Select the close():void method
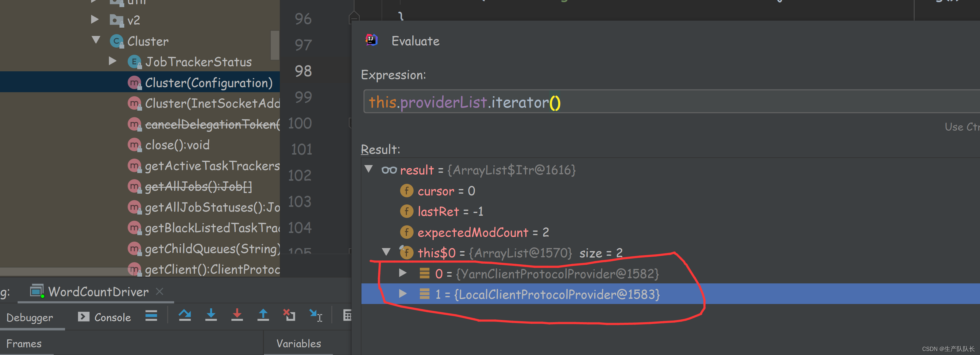The image size is (980, 355). click(177, 145)
